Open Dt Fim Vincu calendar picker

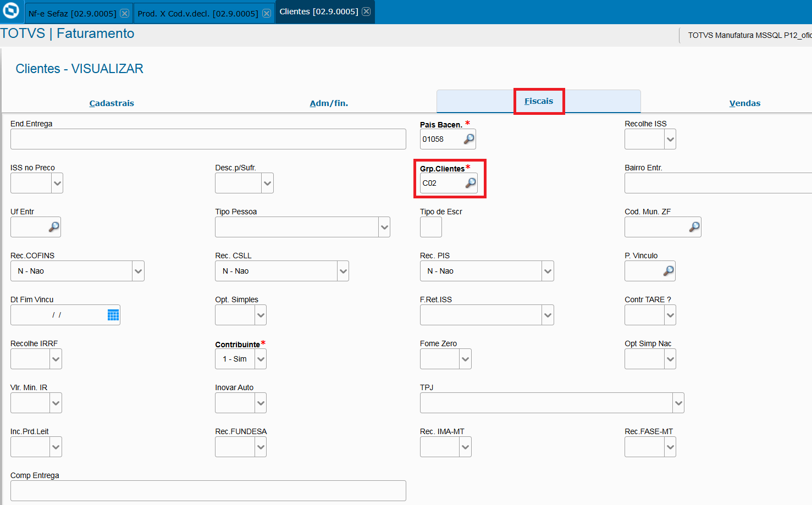(113, 315)
